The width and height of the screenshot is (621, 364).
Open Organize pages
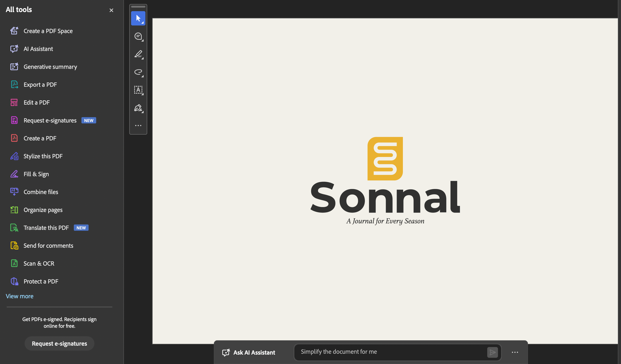[43, 210]
